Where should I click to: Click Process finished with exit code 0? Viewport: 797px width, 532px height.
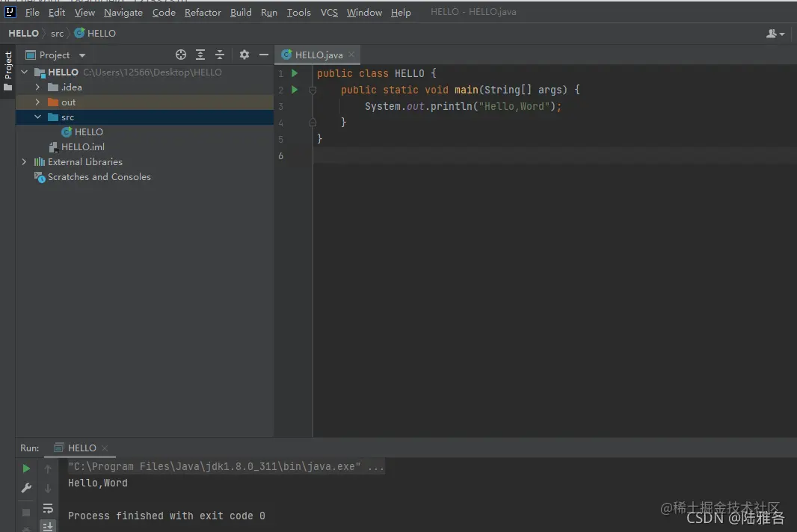point(167,516)
